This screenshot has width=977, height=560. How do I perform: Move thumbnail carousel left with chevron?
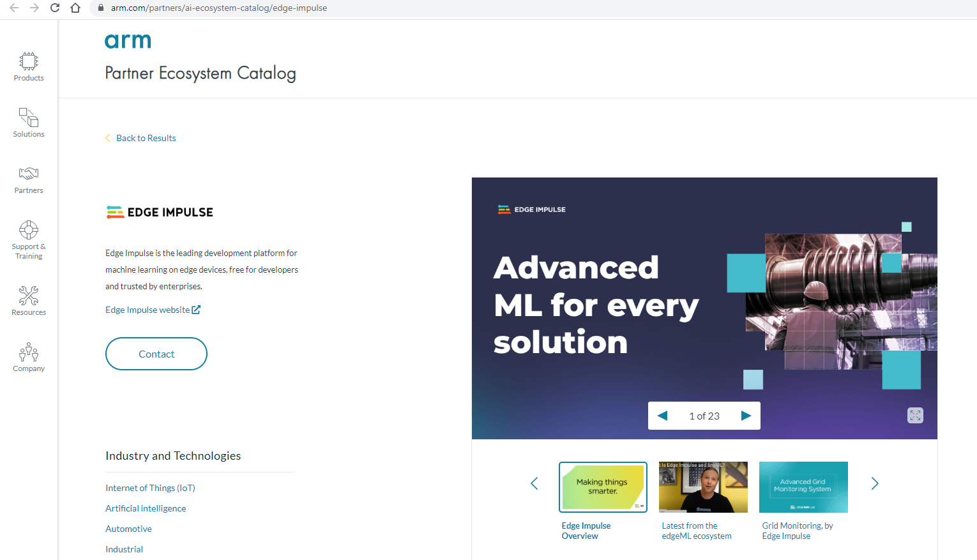click(534, 483)
